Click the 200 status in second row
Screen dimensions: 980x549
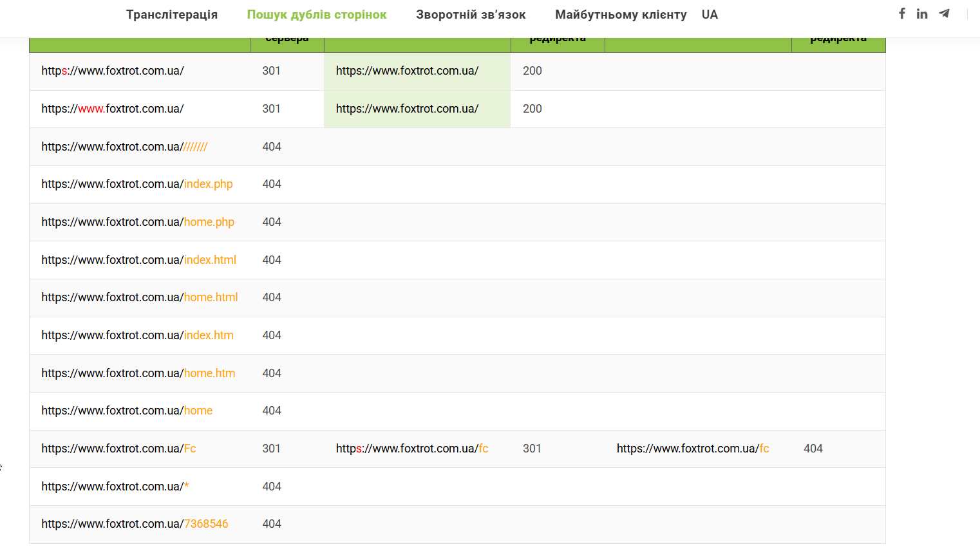[x=532, y=109]
